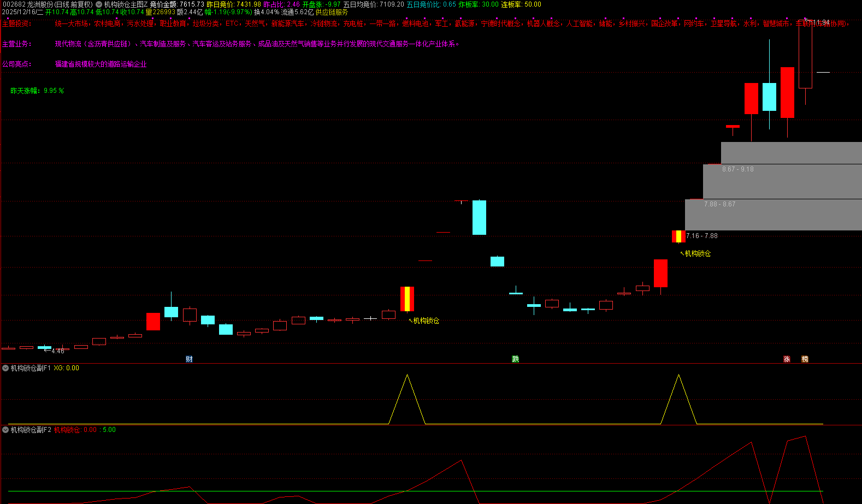The height and width of the screenshot is (504, 862).
Task: Click the ETC concept tag
Action: tap(232, 24)
